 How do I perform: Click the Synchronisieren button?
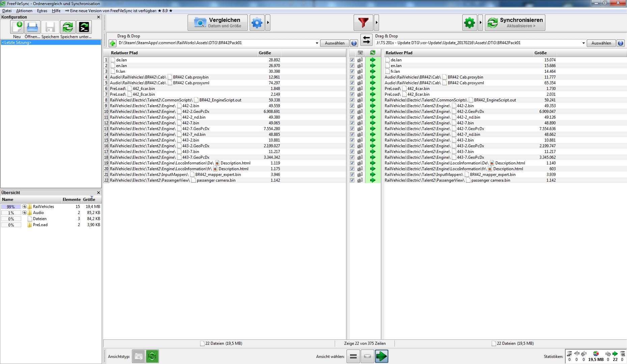point(515,23)
